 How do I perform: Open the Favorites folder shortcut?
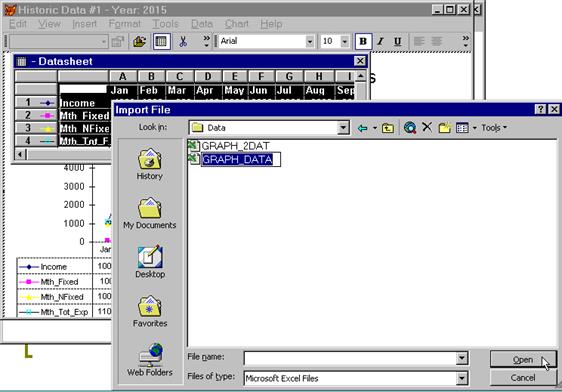[150, 311]
